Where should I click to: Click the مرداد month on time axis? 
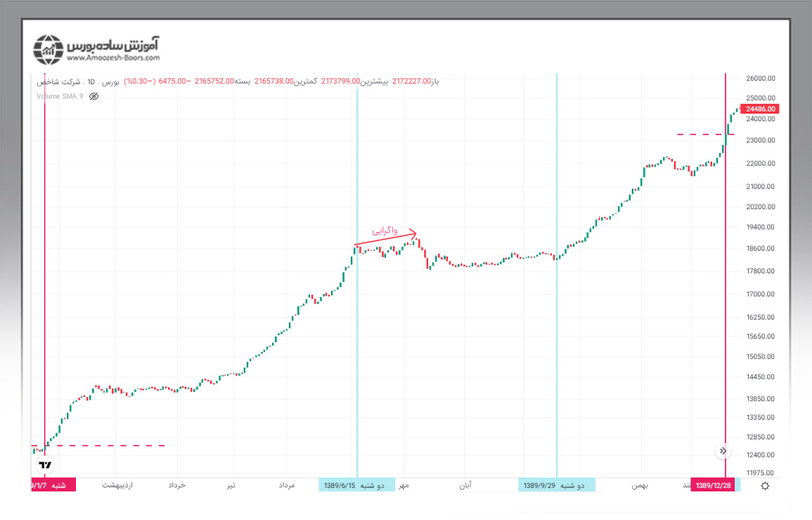287,486
